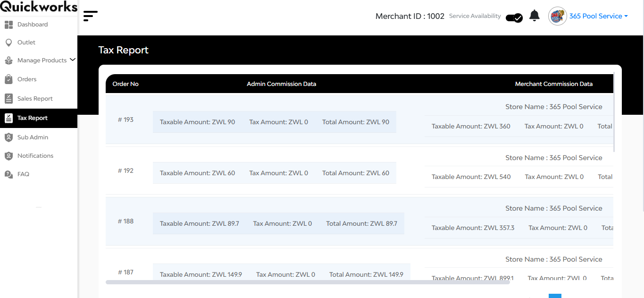Click the Quickworks logo

pos(39,7)
